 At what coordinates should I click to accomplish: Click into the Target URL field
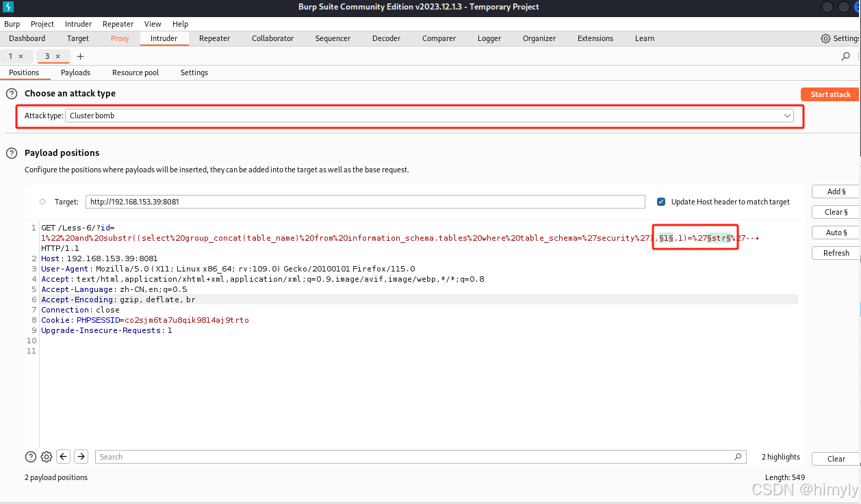(x=365, y=202)
